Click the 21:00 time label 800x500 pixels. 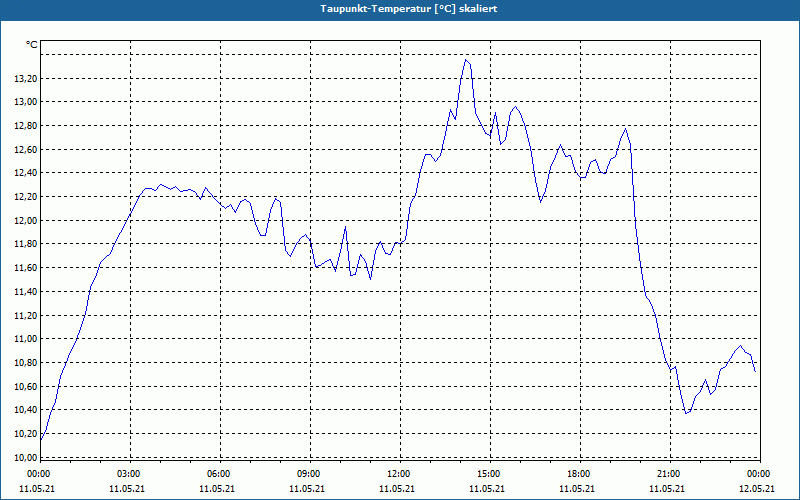[669, 474]
